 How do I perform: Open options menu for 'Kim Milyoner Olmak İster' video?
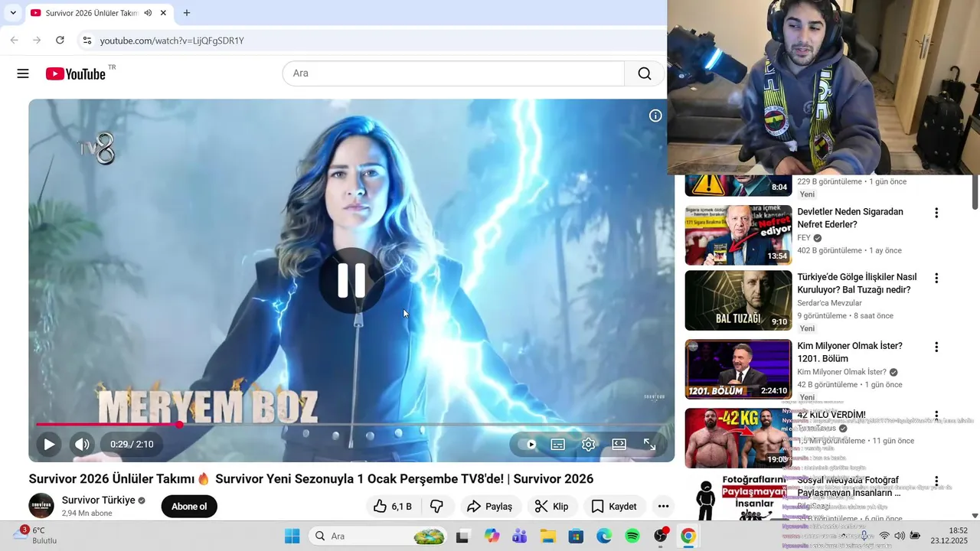coord(936,347)
